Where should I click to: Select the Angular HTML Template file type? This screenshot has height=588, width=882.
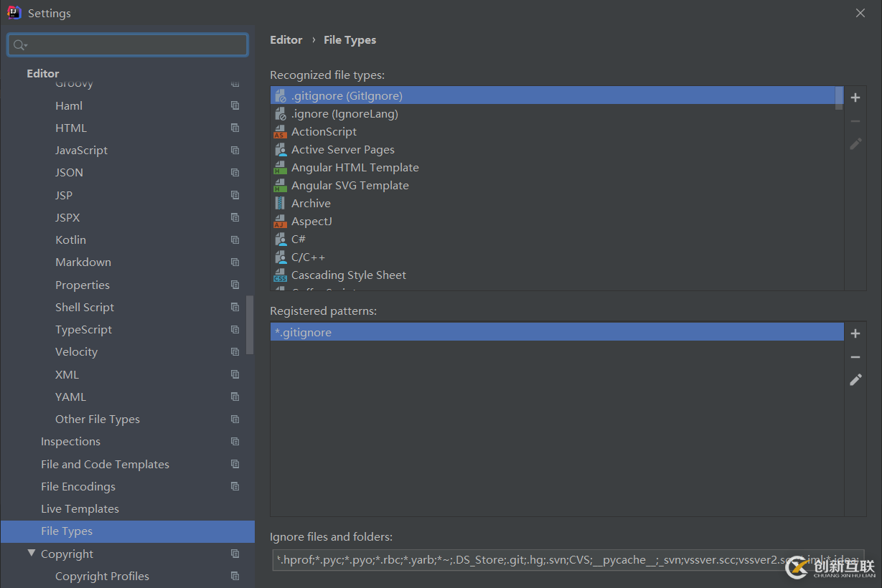tap(355, 168)
